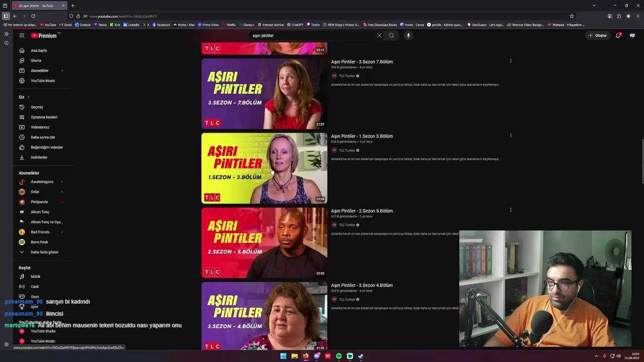The image size is (644, 362).
Task: Open 1.Sezon 3.Bölüm video thumbnail
Action: click(264, 168)
